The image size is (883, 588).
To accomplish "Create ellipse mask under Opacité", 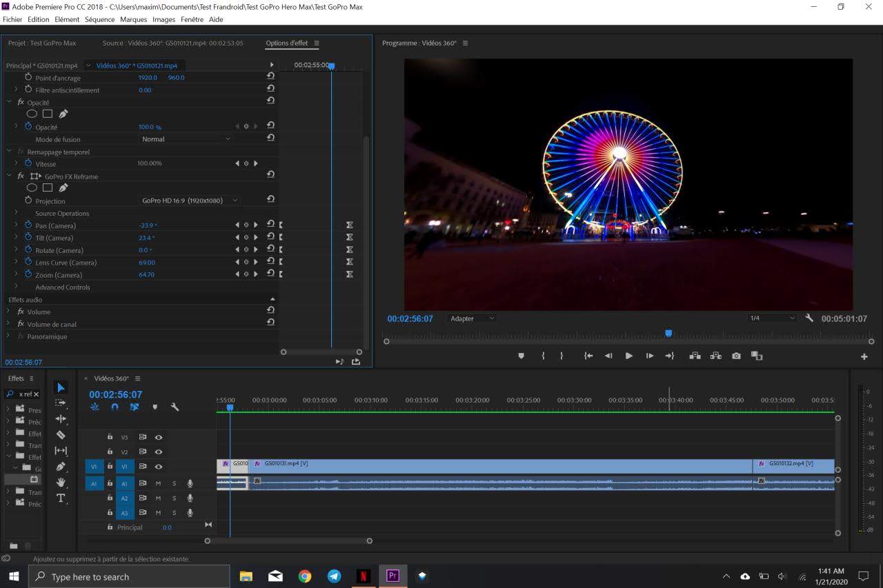I will point(32,114).
